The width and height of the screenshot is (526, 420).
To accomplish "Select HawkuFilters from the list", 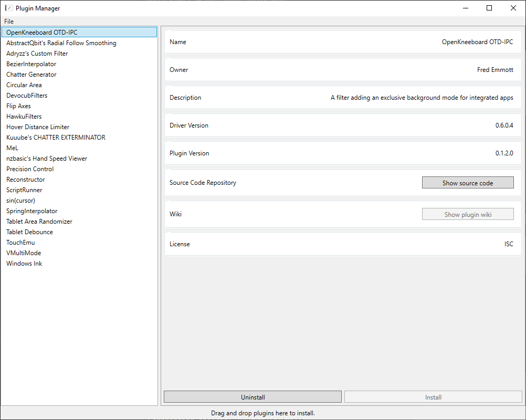I will 24,117.
